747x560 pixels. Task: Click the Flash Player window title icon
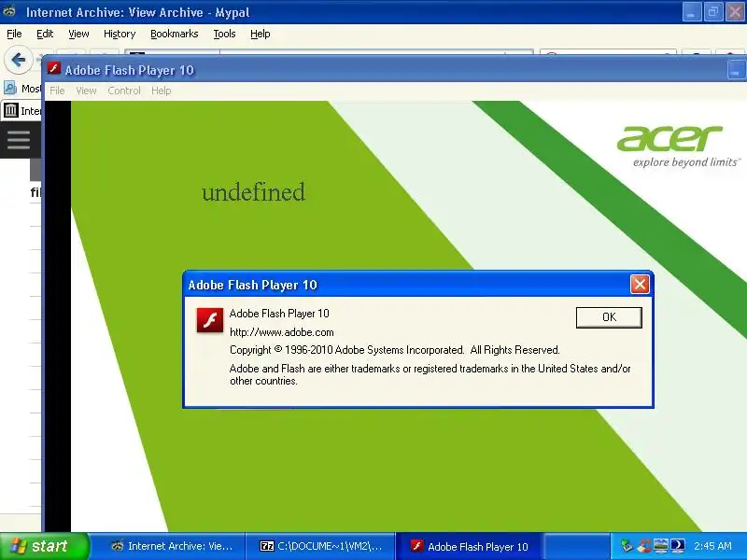pos(54,69)
